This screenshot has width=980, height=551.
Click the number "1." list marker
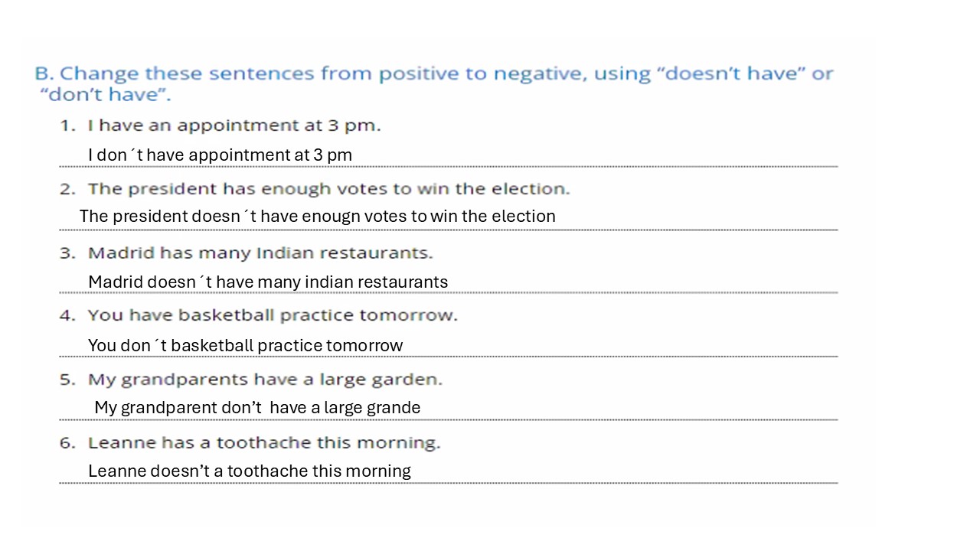coord(67,126)
